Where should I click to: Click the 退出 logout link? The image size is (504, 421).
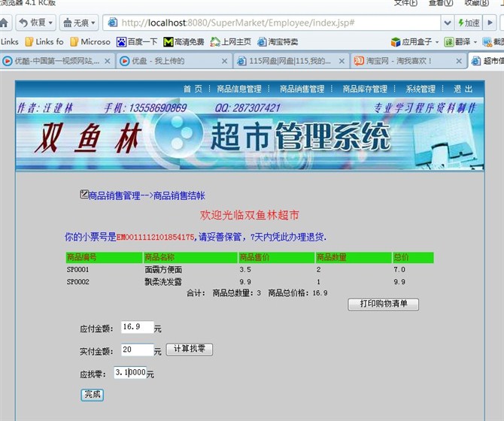[x=463, y=89]
